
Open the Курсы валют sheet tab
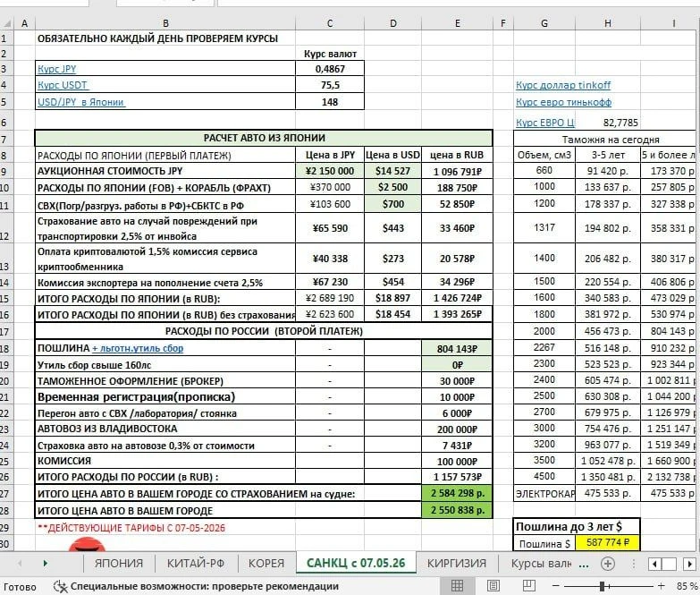pos(541,564)
